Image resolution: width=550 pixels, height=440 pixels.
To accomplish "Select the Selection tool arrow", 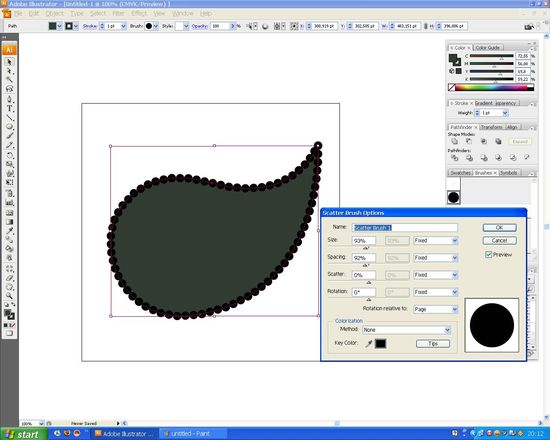I will pos(9,62).
